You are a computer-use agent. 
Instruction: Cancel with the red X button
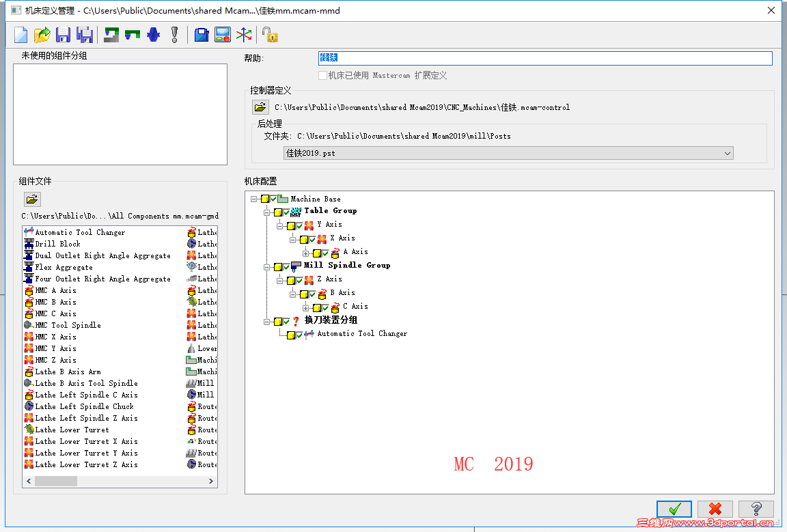(x=715, y=509)
